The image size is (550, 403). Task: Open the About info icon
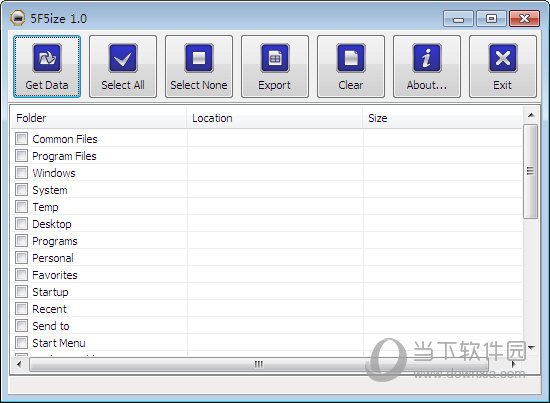(x=427, y=58)
